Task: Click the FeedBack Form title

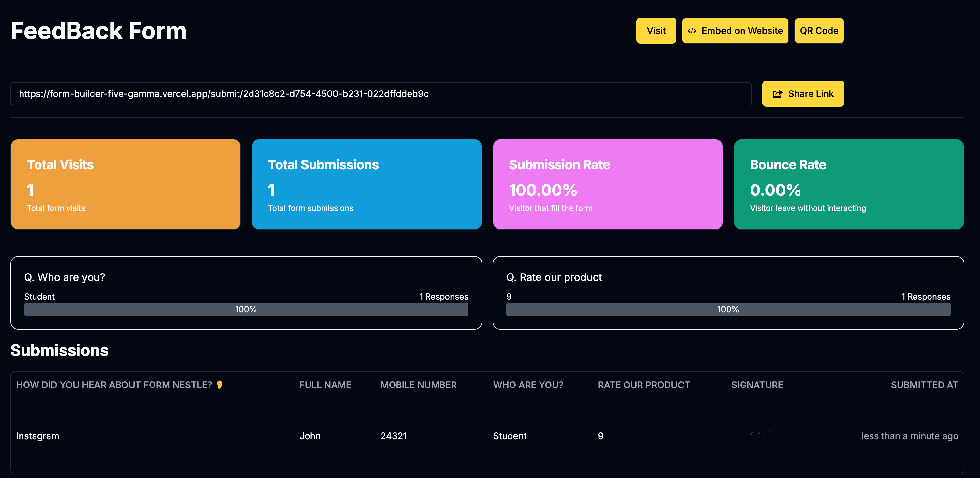Action: point(98,30)
